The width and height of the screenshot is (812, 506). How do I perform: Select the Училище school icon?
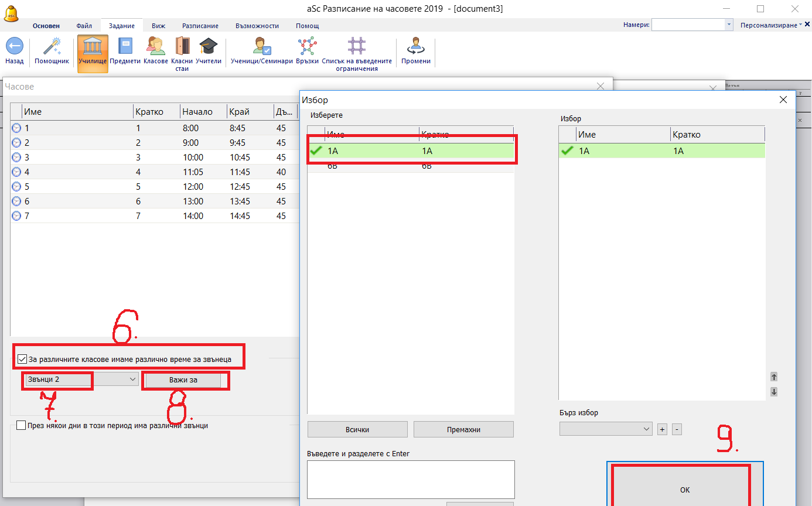coord(93,47)
